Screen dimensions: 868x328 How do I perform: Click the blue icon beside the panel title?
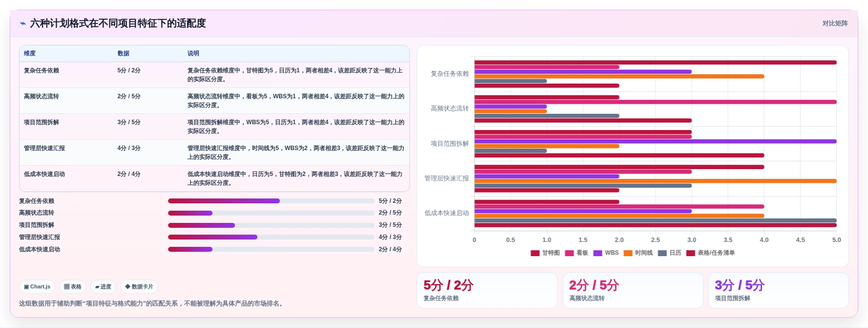coord(22,23)
